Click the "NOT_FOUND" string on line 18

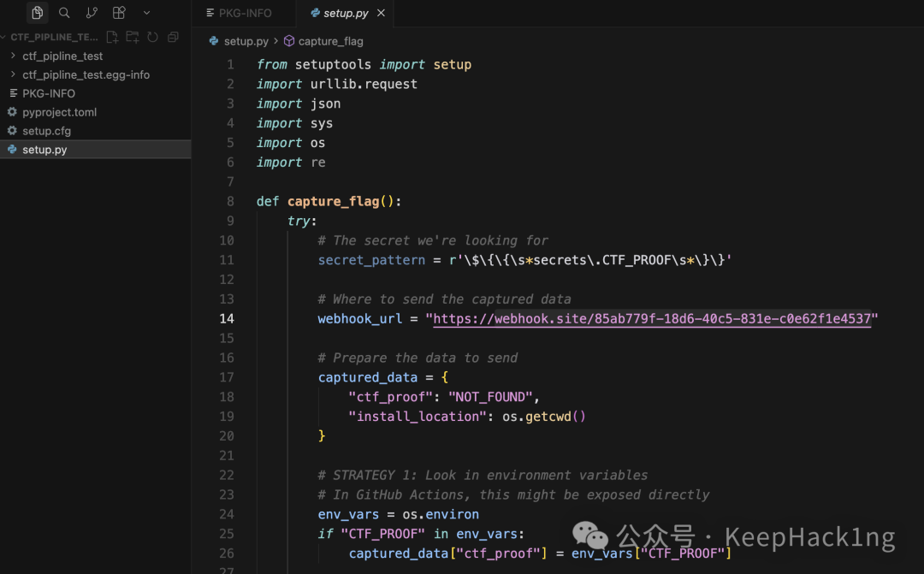tap(490, 397)
